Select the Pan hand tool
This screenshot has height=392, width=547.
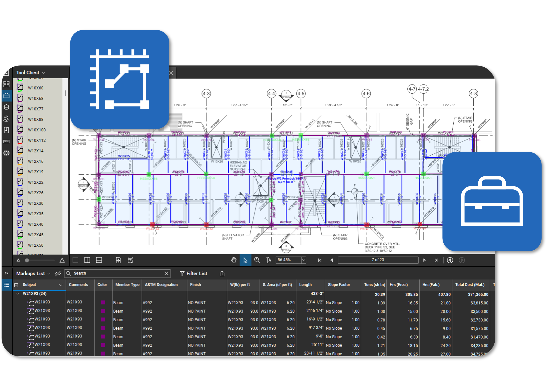pyautogui.click(x=234, y=260)
